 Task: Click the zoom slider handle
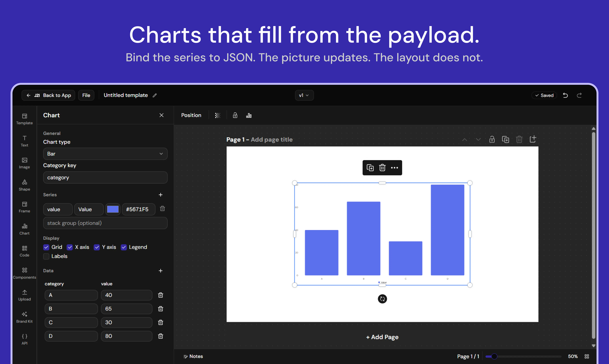click(494, 356)
